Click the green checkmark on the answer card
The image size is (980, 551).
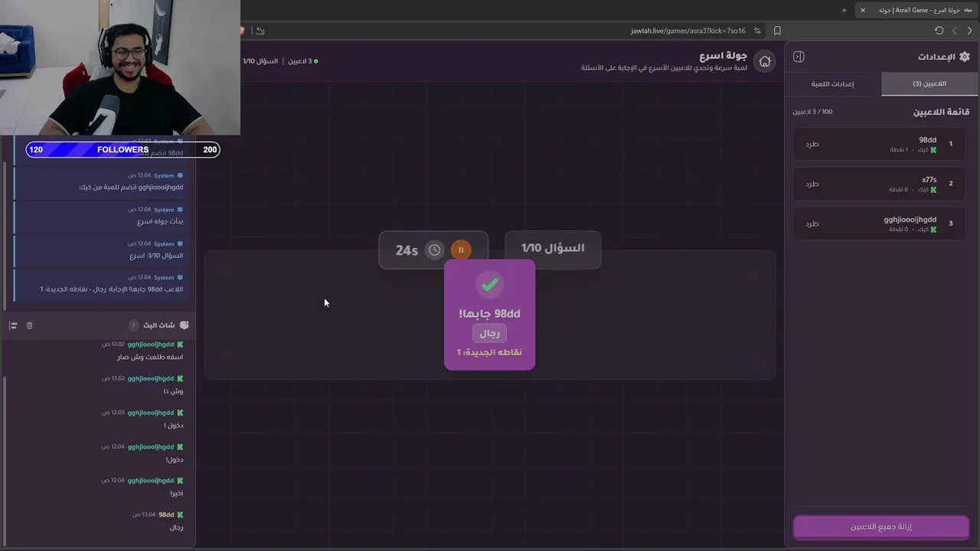[489, 285]
